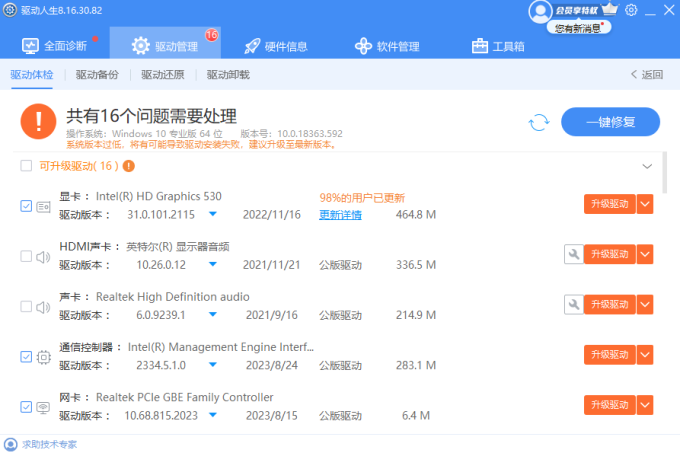Viewport: 680px width, 453px height.
Task: Click the flower icon of 软件管理
Action: click(363, 46)
